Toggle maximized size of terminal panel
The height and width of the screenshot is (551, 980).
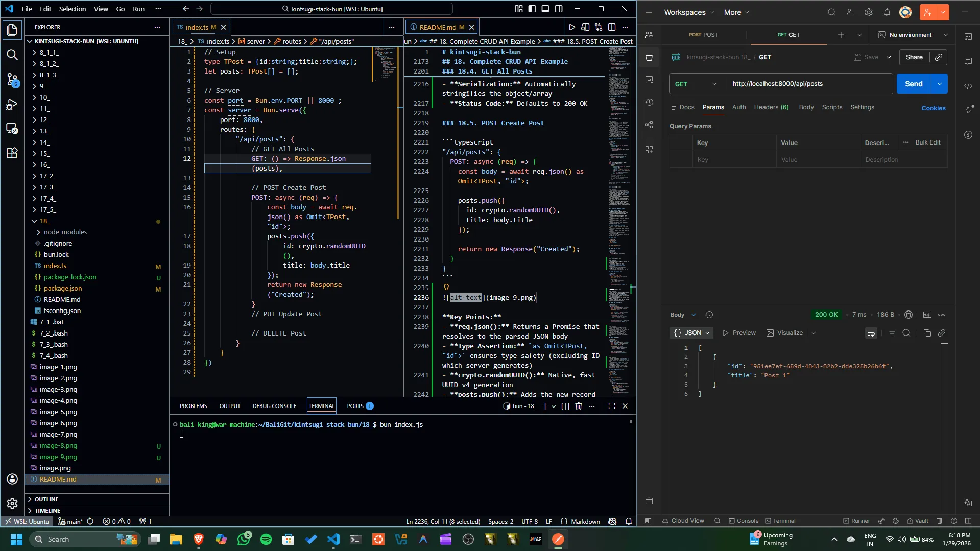click(x=611, y=406)
